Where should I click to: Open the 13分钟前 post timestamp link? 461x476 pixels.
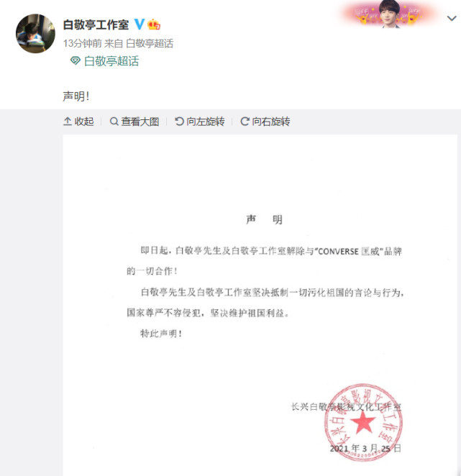click(x=82, y=43)
